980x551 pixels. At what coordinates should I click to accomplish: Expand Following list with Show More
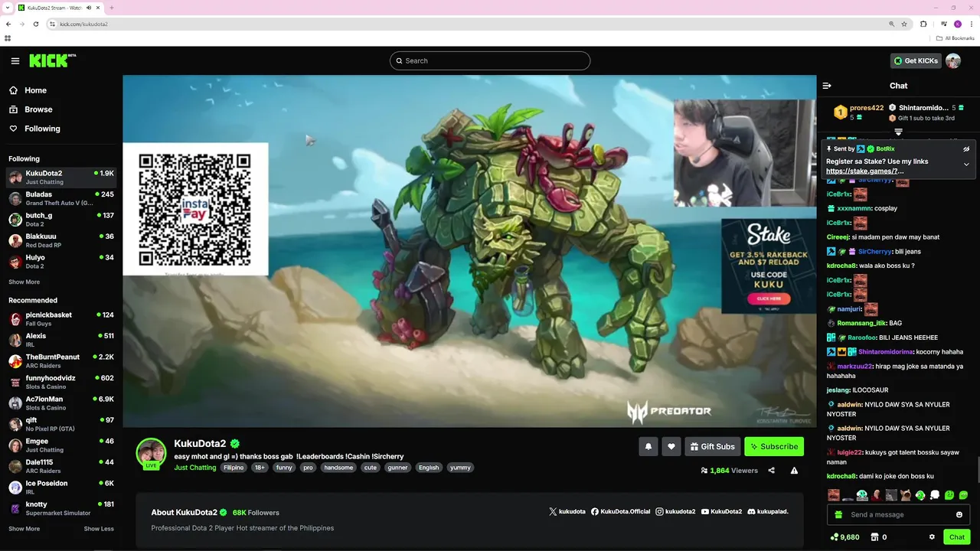click(x=24, y=282)
